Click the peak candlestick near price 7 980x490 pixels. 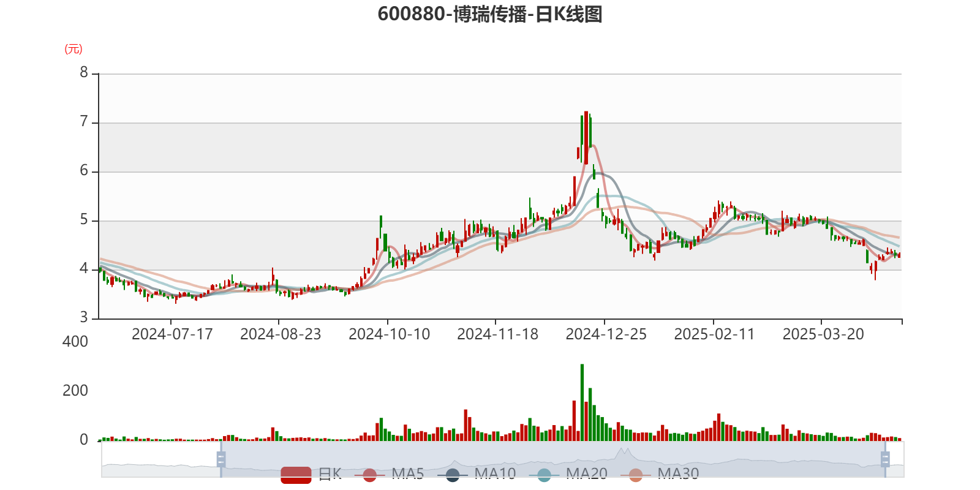click(586, 138)
